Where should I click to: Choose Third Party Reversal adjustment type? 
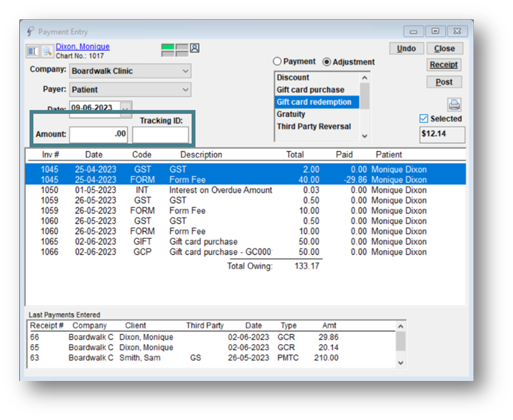coord(317,126)
